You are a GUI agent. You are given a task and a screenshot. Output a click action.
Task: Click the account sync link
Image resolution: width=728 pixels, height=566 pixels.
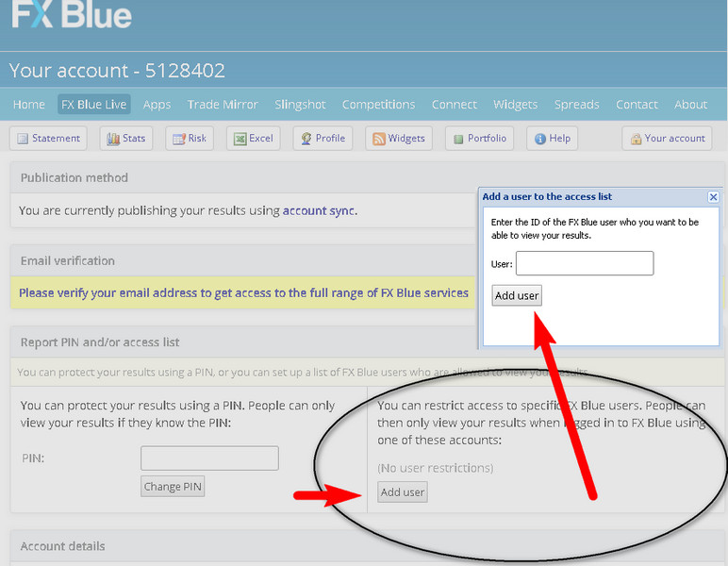pos(319,210)
